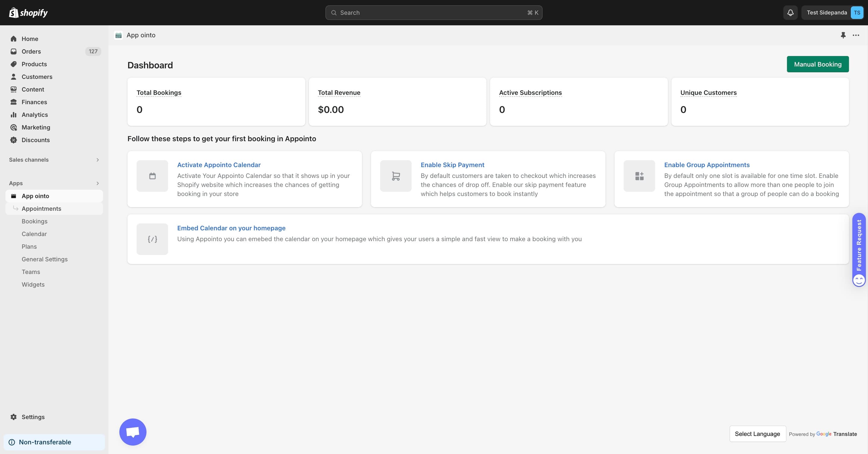Focus the Search input field

(434, 12)
